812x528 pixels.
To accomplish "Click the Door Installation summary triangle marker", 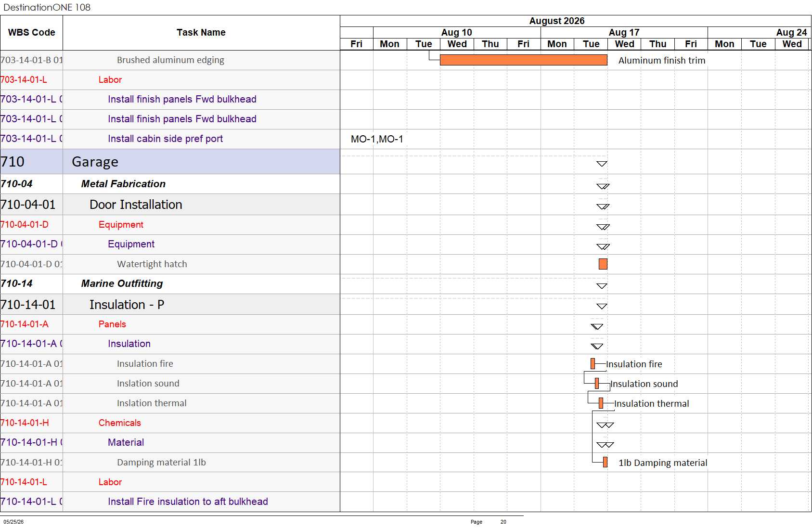I will click(603, 206).
